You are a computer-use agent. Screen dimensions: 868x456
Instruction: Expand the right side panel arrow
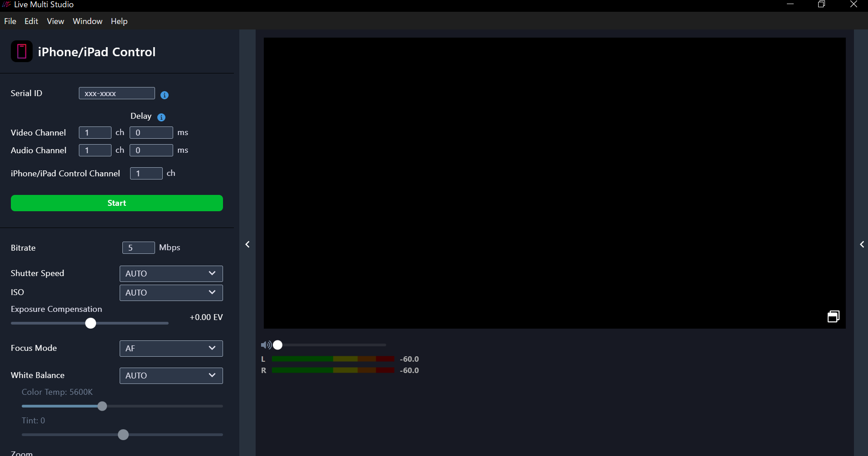click(862, 244)
